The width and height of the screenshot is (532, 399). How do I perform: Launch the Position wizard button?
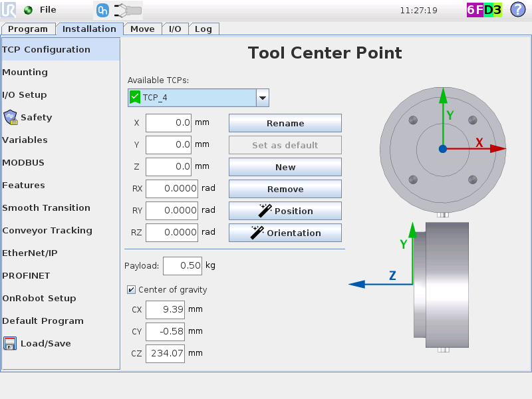click(285, 211)
